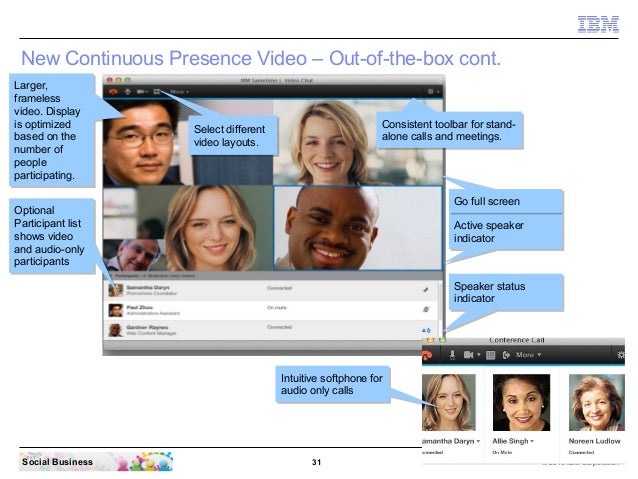Expand Allie Singh options arrow
This screenshot has height=479, width=638.
pos(532,441)
